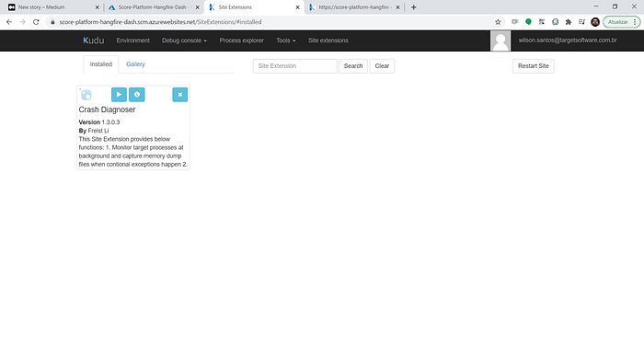Bookmark this page with the star
The width and height of the screenshot is (644, 346).
[x=498, y=22]
